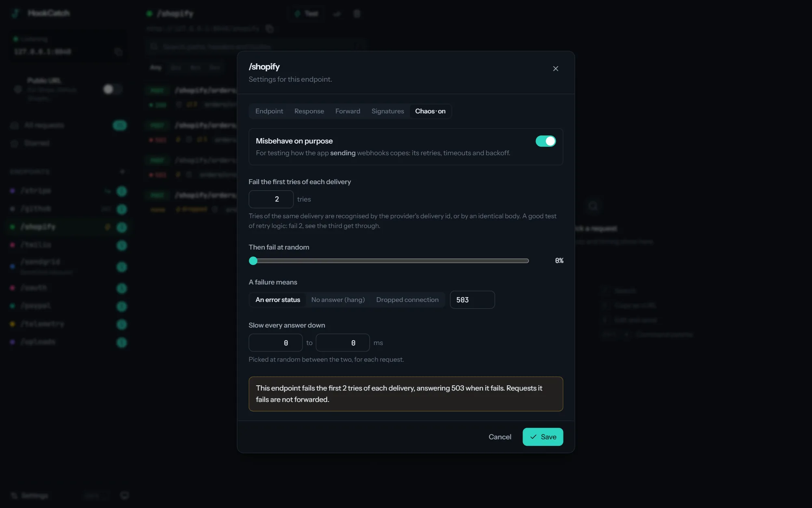Screen dimensions: 812x508
Task: Close the /shopify settings dialog
Action: point(555,69)
